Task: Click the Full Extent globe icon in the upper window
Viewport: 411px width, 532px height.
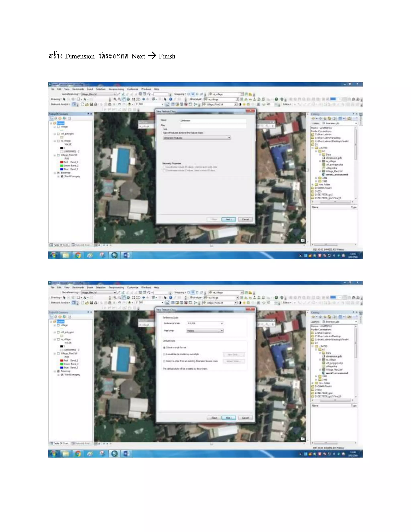Action: tap(128, 99)
